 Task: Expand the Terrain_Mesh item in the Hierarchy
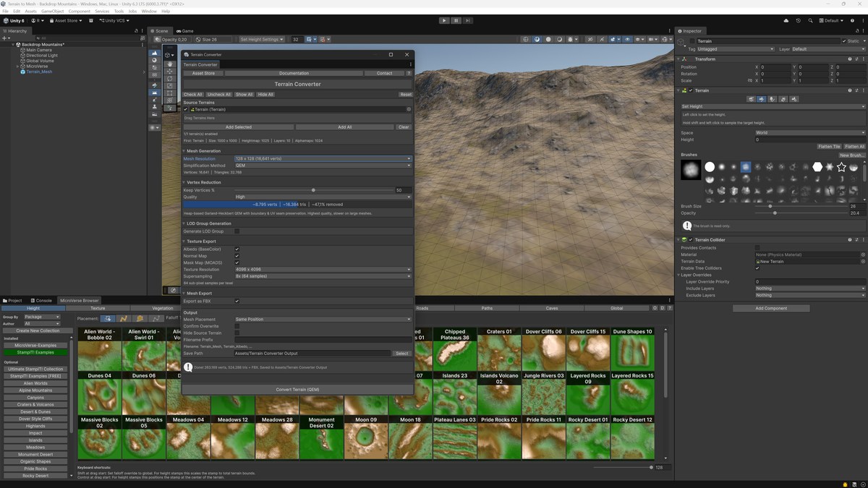pyautogui.click(x=17, y=72)
